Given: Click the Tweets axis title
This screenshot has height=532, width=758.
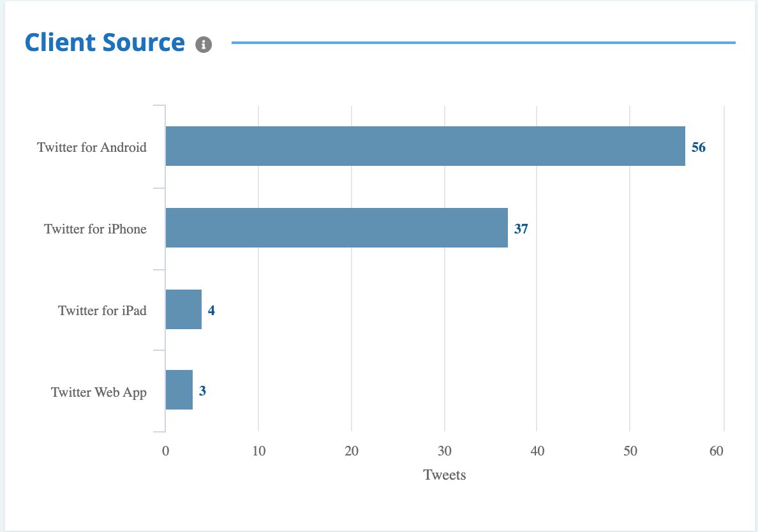Looking at the screenshot, I should [445, 475].
